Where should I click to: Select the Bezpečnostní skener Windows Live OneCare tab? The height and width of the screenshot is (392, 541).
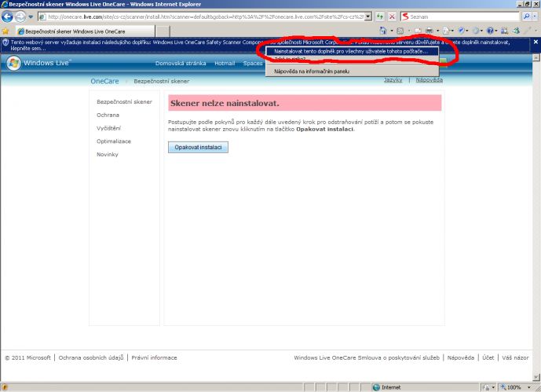(86, 31)
